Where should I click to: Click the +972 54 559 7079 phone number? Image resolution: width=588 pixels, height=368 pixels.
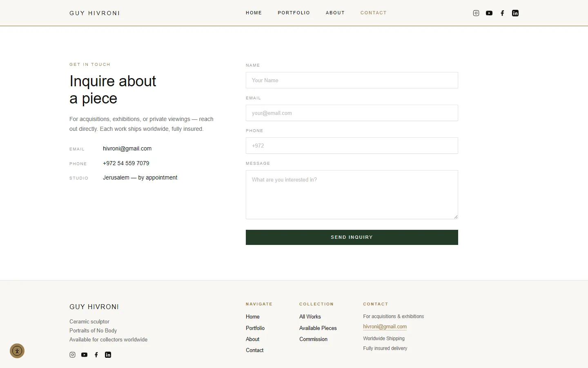pos(126,163)
